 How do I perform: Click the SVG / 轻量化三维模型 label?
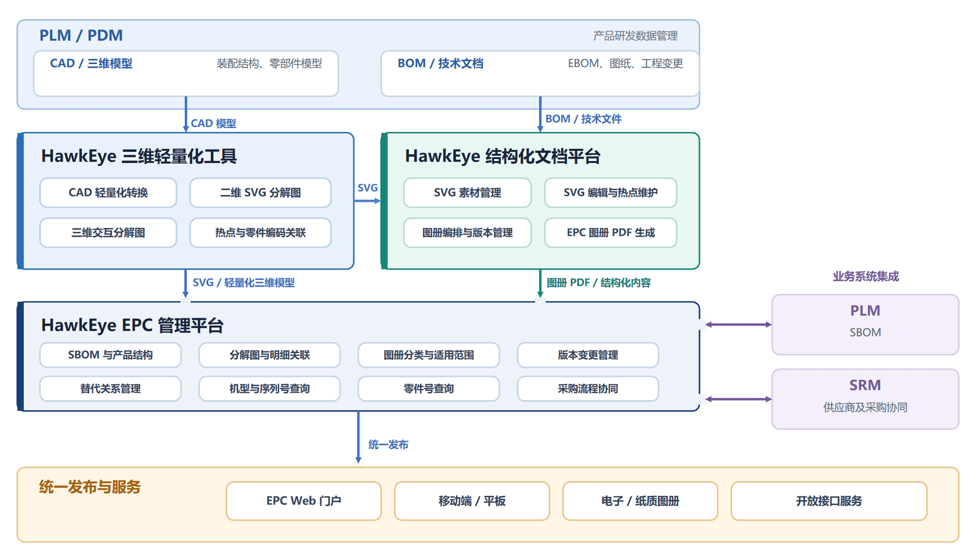(x=244, y=282)
